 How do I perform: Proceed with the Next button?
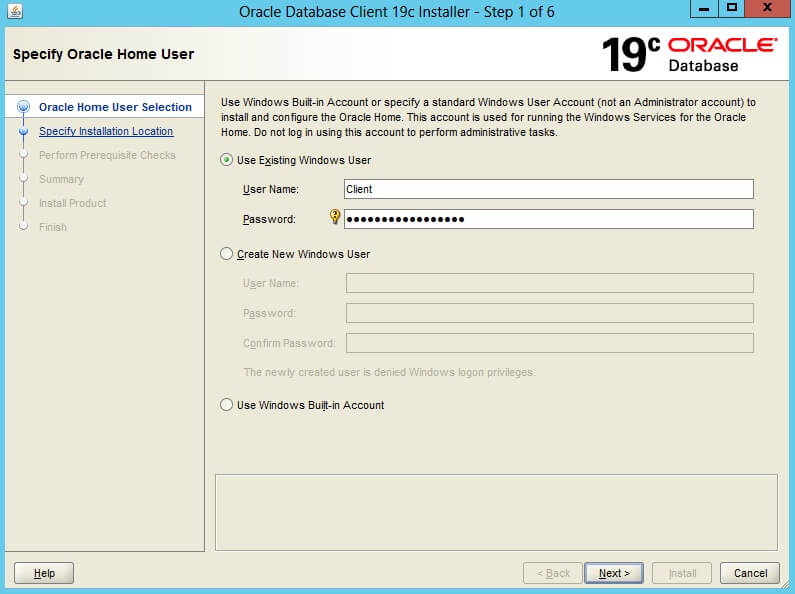point(614,573)
